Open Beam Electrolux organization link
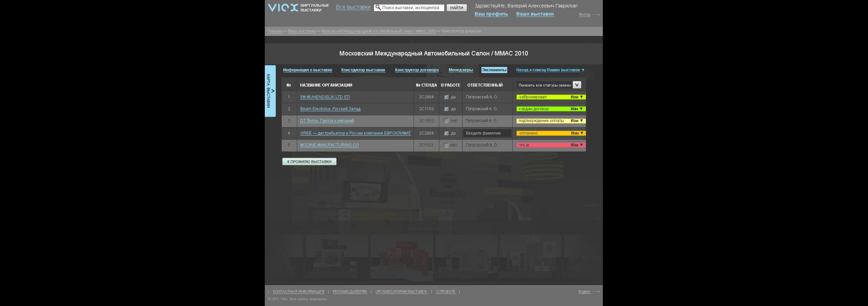 coord(330,109)
